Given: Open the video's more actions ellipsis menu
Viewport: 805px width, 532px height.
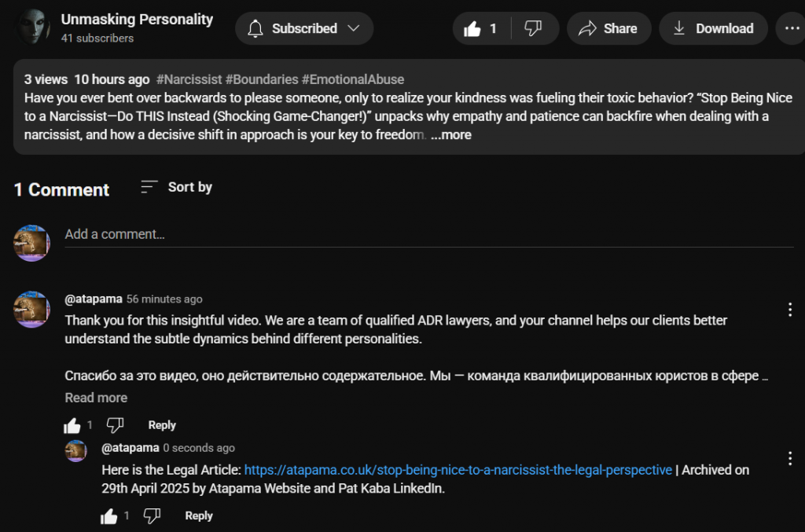Looking at the screenshot, I should click(788, 29).
